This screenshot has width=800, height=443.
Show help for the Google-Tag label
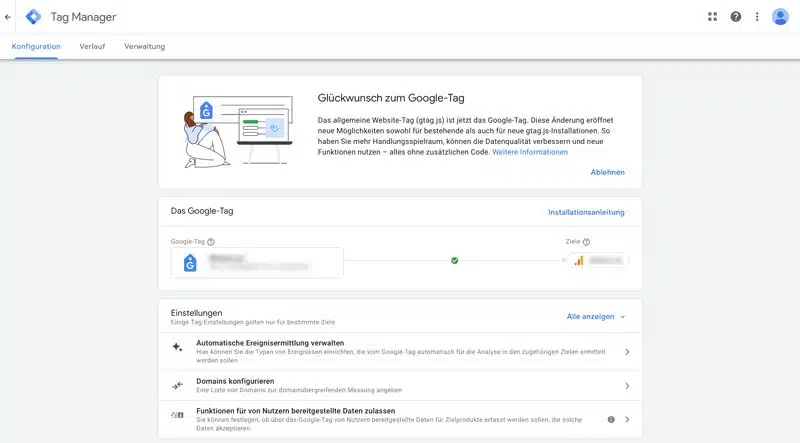click(211, 242)
